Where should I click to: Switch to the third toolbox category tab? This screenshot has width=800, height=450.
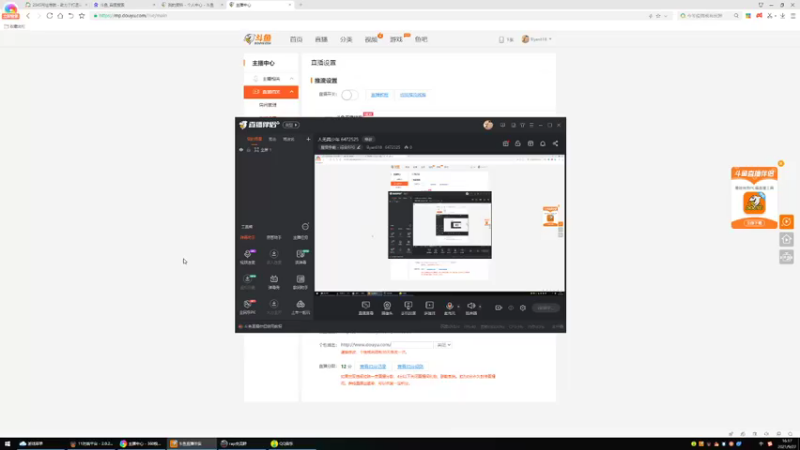(x=300, y=238)
